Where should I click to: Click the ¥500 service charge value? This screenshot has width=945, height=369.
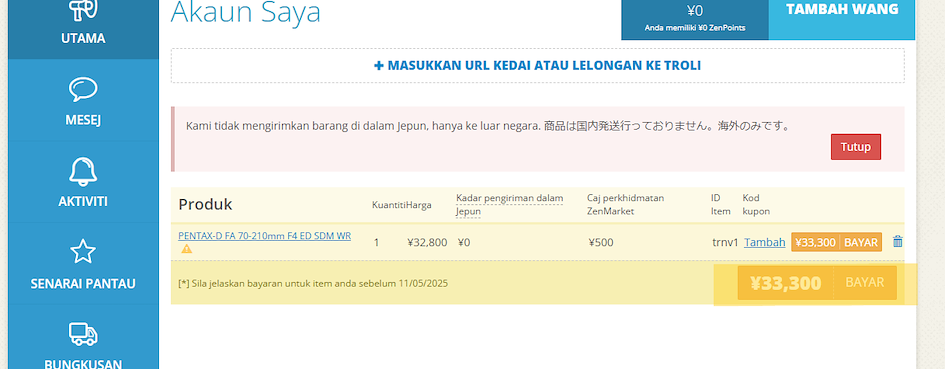601,242
